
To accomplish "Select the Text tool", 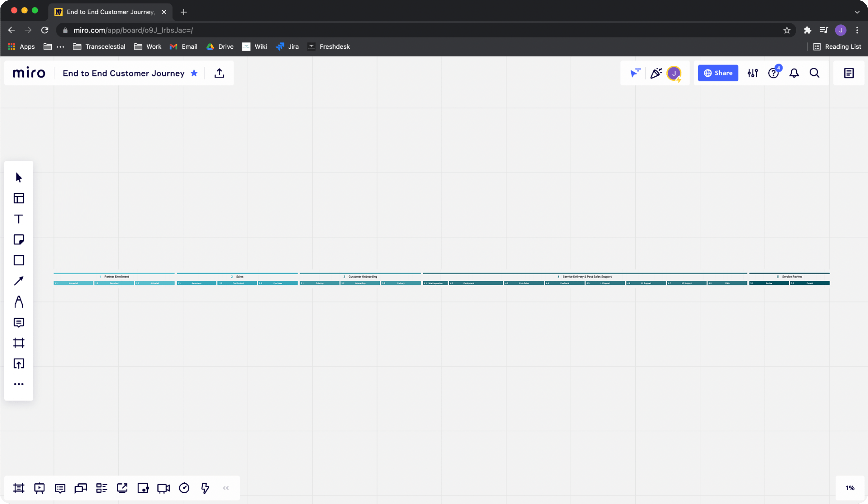I will [x=19, y=219].
